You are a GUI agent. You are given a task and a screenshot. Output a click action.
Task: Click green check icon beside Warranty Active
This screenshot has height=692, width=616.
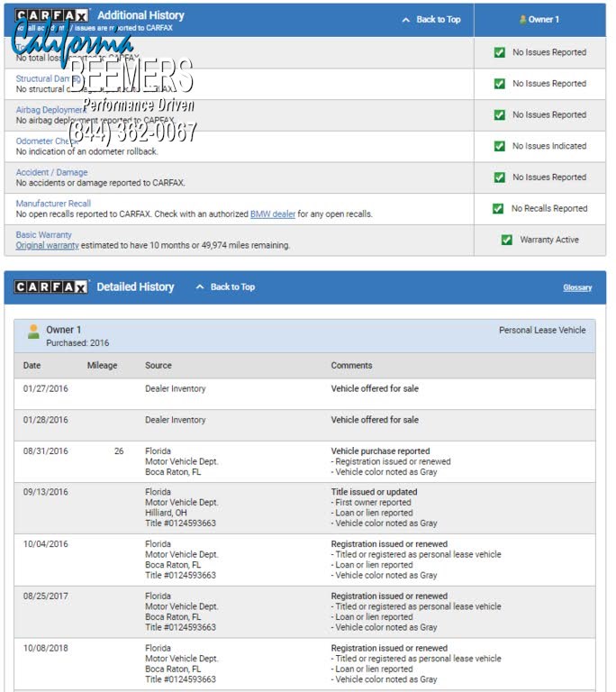(506, 240)
